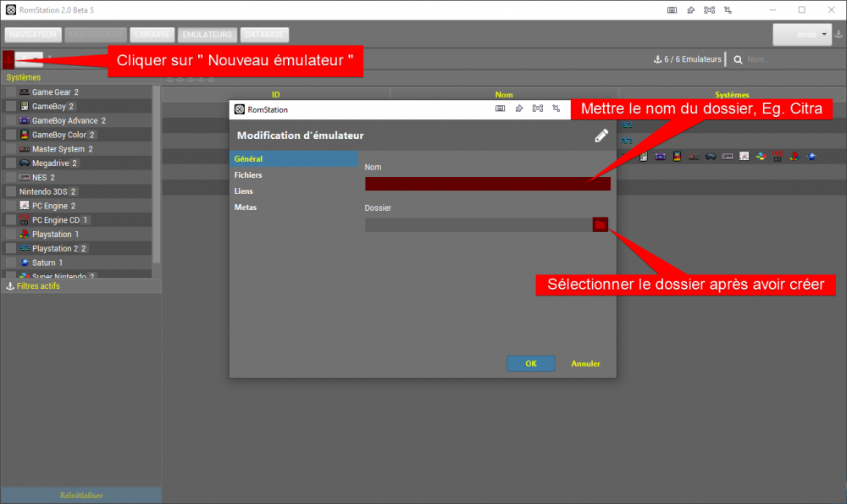Confirm with the OK button
The image size is (847, 504).
(530, 363)
